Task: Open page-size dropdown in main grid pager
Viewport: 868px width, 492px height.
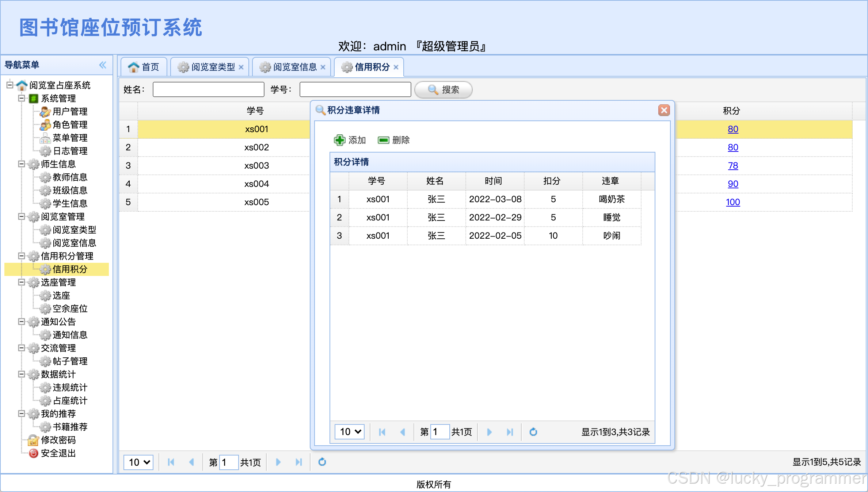Action: (139, 462)
